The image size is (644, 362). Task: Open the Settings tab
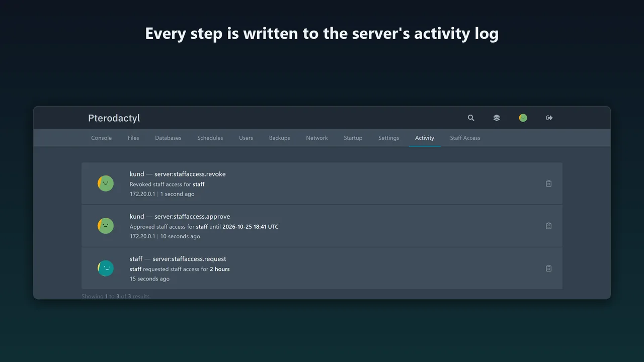[388, 138]
